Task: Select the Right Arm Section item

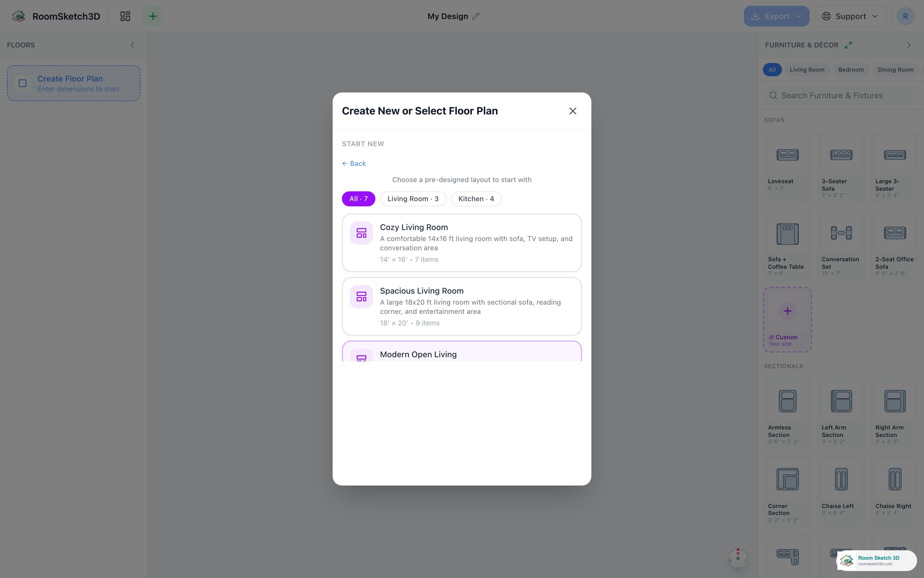Action: click(895, 413)
